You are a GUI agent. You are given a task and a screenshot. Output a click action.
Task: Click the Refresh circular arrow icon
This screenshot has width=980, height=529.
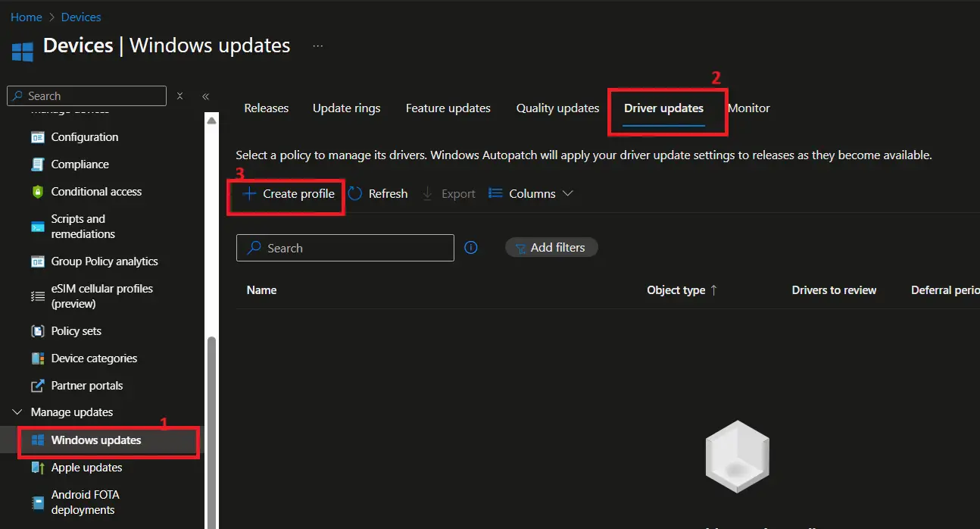click(355, 194)
